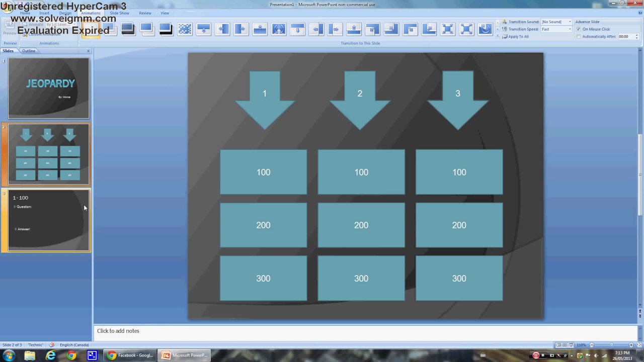Screen dimensions: 644x362
Task: Switch to Normal view from status bar
Action: point(558,345)
